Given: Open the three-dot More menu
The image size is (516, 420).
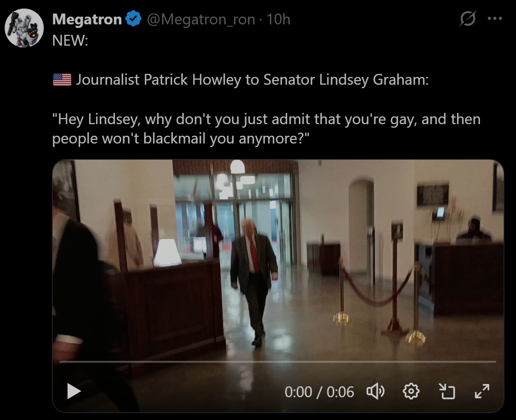Looking at the screenshot, I should click(x=495, y=19).
